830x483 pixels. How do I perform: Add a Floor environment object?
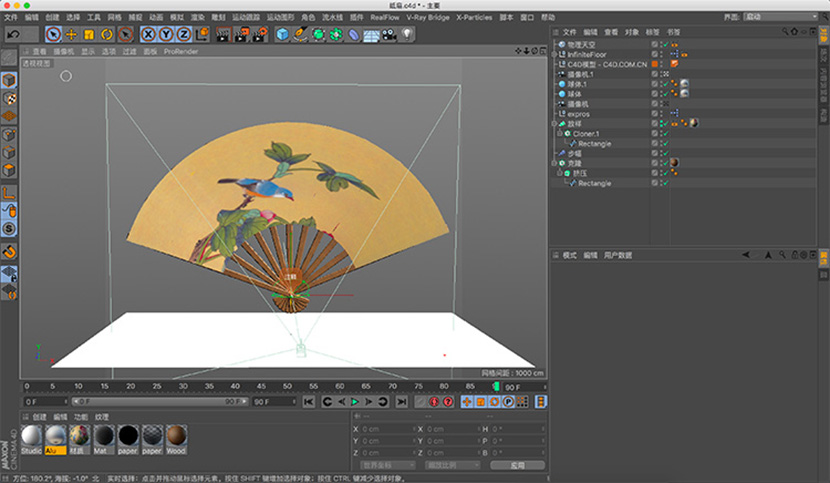tap(372, 34)
